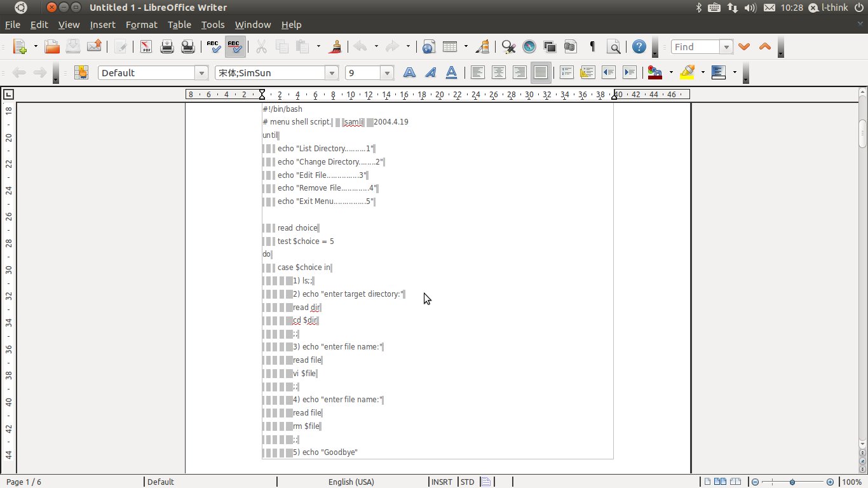The image size is (868, 488).
Task: Open Styles and Formatting window
Action: (81, 72)
